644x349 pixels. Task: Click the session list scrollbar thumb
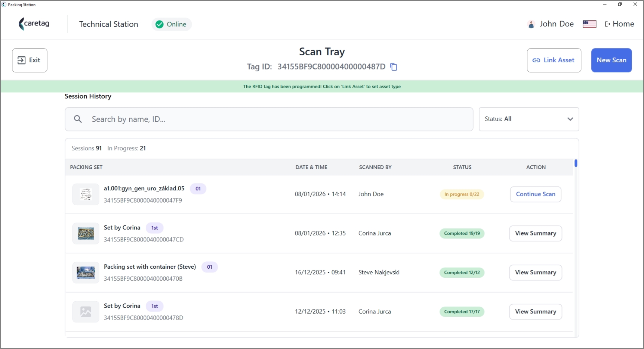[576, 163]
